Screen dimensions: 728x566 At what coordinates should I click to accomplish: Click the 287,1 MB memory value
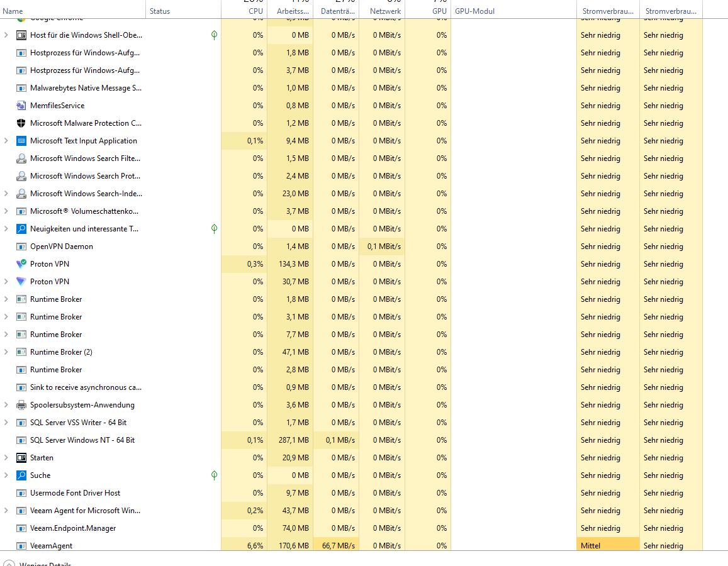tap(293, 440)
